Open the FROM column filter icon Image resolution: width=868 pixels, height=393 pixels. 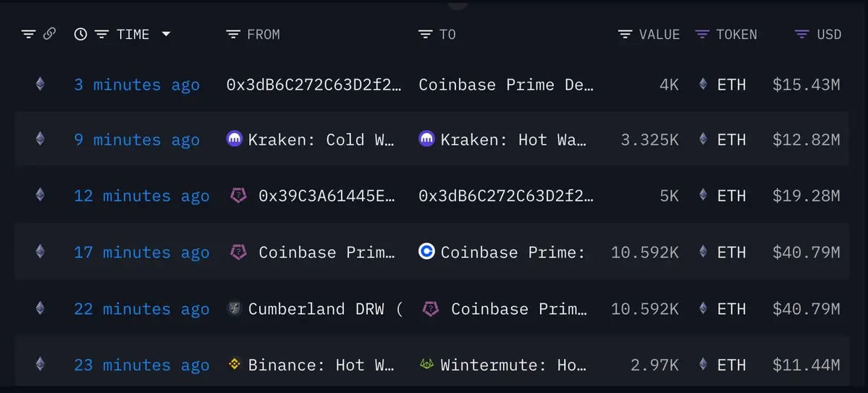coord(233,34)
